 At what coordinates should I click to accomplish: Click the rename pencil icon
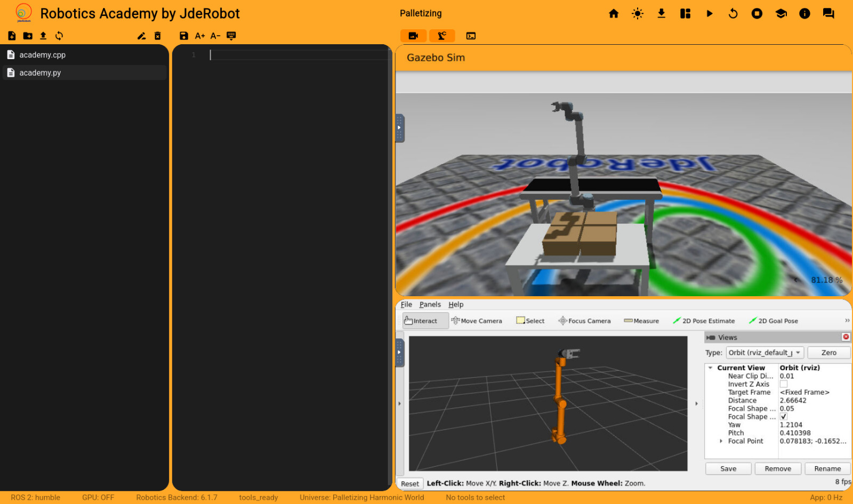pos(141,36)
